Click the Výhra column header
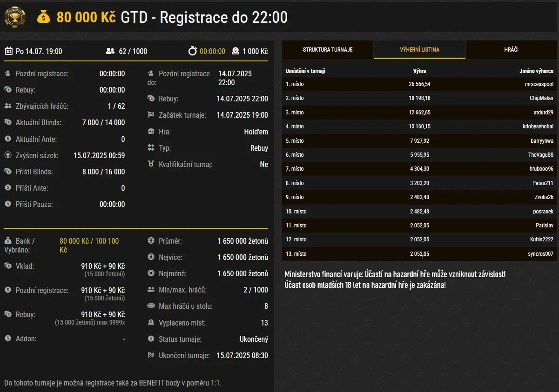This screenshot has width=559, height=392. point(419,71)
